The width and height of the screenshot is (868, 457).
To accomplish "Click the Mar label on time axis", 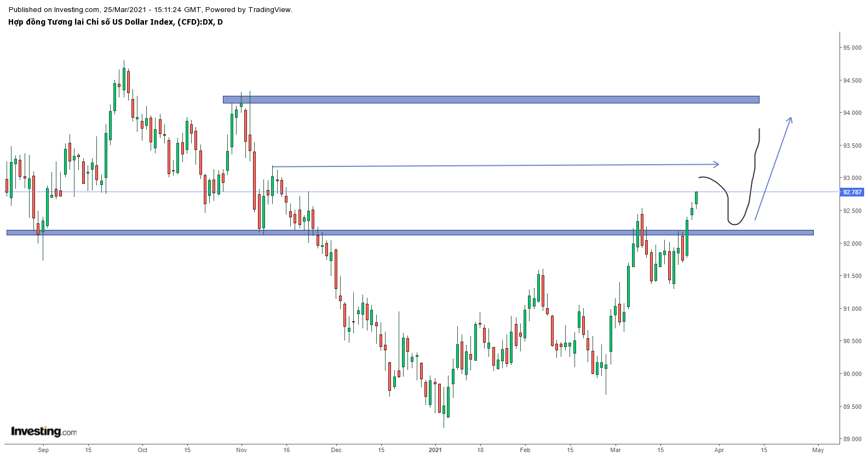I will [616, 450].
